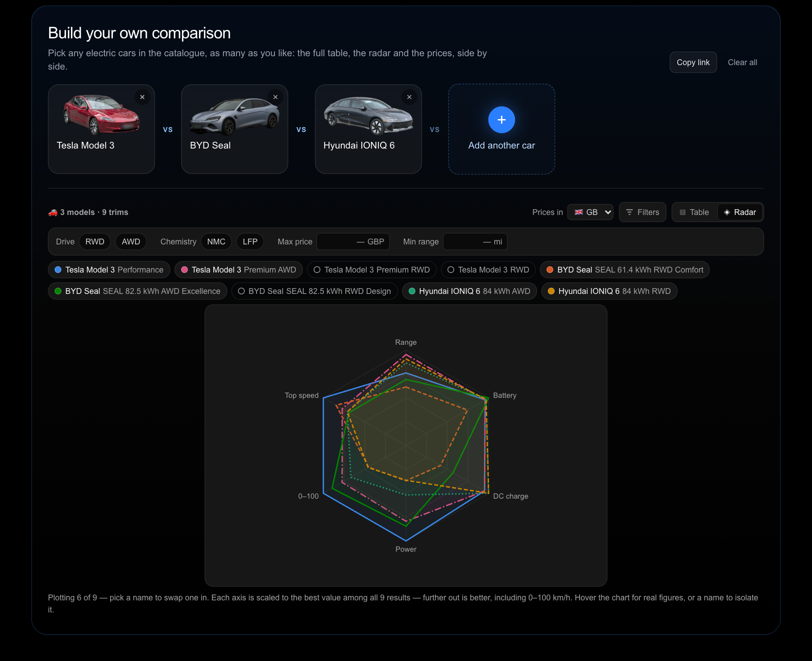Screen dimensions: 812x661
Task: Click the "Build your own comparison" heading
Action: coord(139,33)
